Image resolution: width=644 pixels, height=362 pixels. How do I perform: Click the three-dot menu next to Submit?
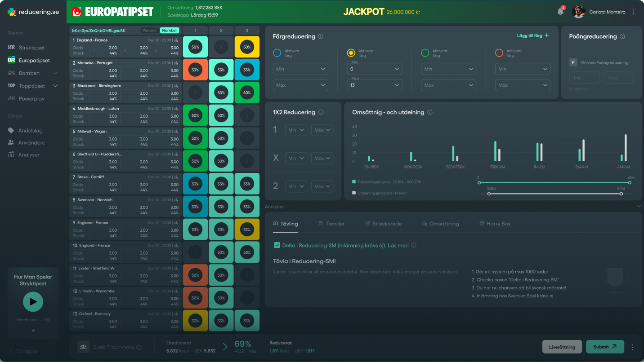(x=633, y=347)
